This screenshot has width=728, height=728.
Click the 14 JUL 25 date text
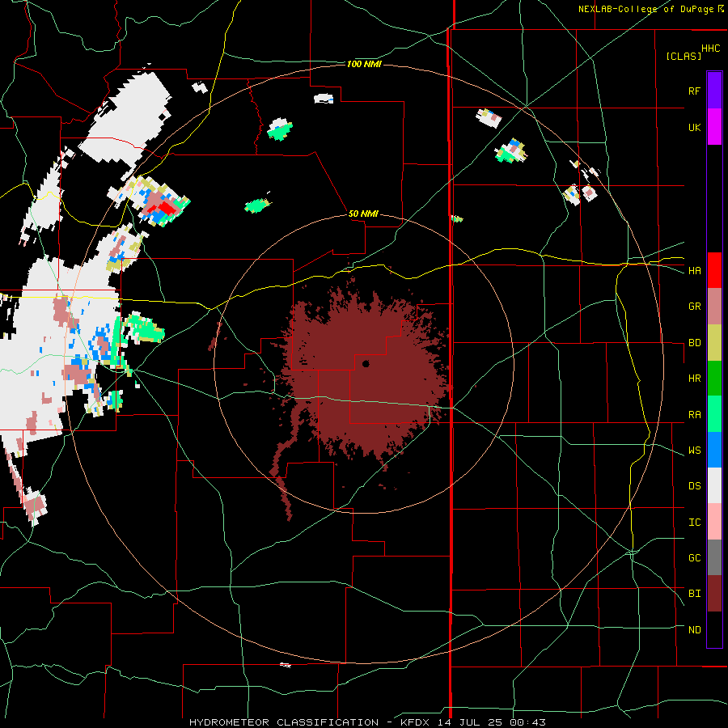point(472,722)
